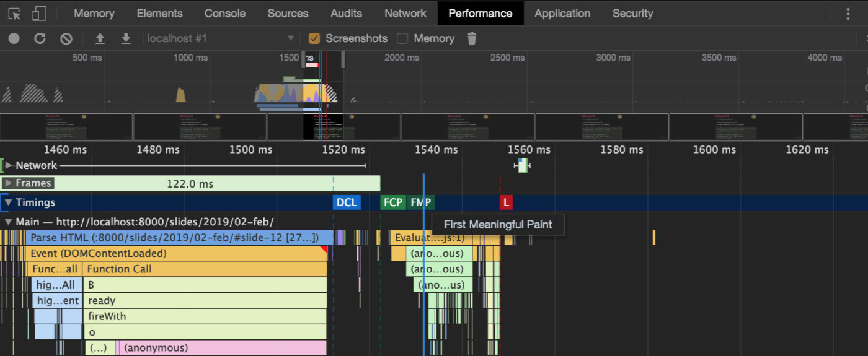
Task: Collapse the Main thread track
Action: pos(8,222)
